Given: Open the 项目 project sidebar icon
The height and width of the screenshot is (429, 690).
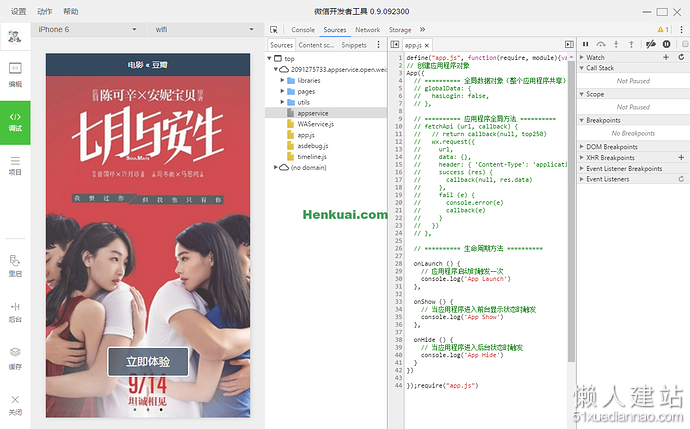Looking at the screenshot, I should (x=15, y=165).
